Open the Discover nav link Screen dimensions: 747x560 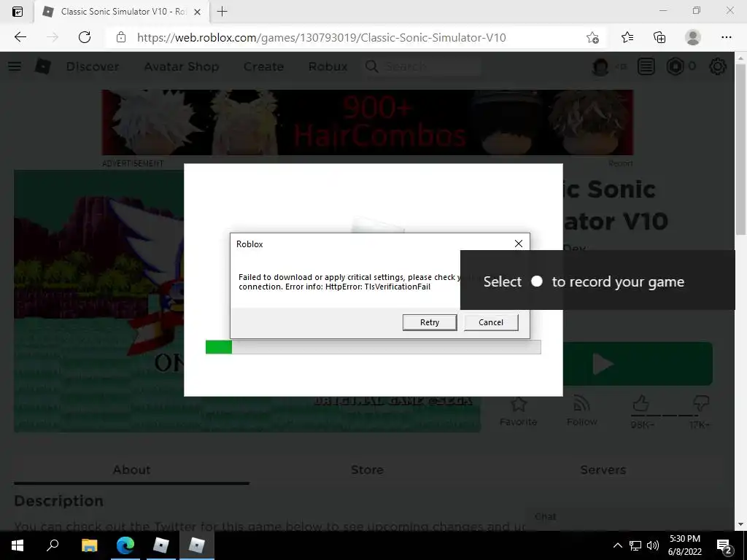(93, 66)
